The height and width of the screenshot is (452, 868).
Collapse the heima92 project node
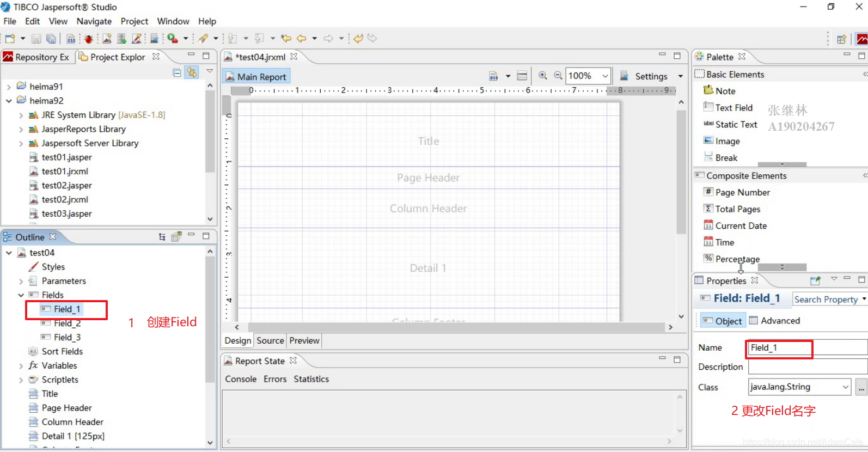click(x=9, y=101)
